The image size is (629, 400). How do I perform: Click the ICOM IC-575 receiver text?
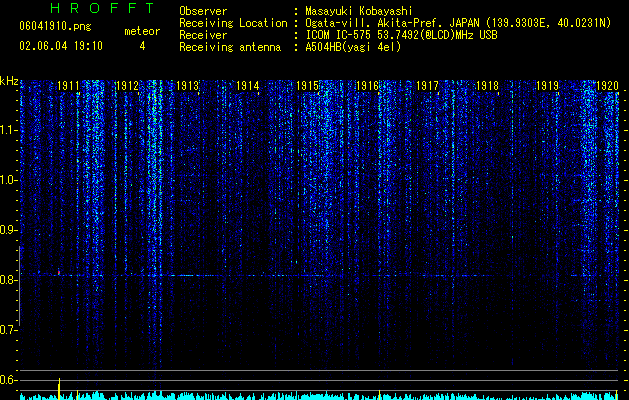401,35
